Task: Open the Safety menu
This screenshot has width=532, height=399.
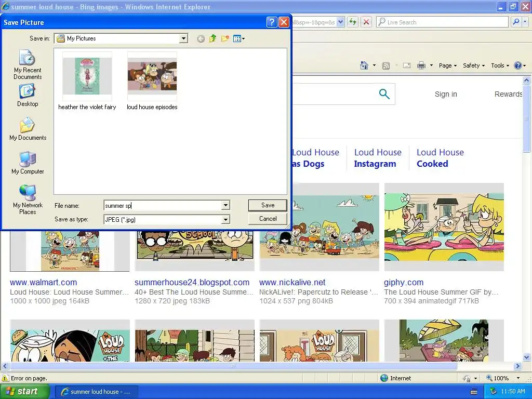Action: [x=474, y=65]
